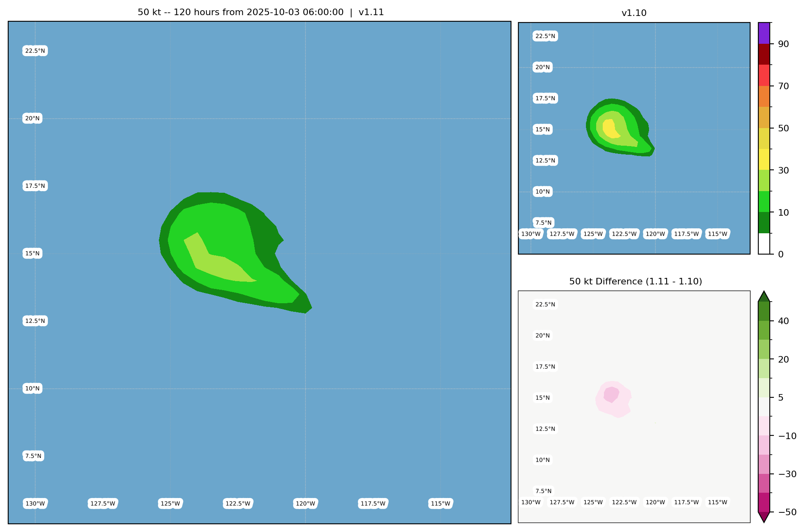The image size is (805, 532).
Task: Click the dark red colorbar segment near 90
Action: point(764,54)
